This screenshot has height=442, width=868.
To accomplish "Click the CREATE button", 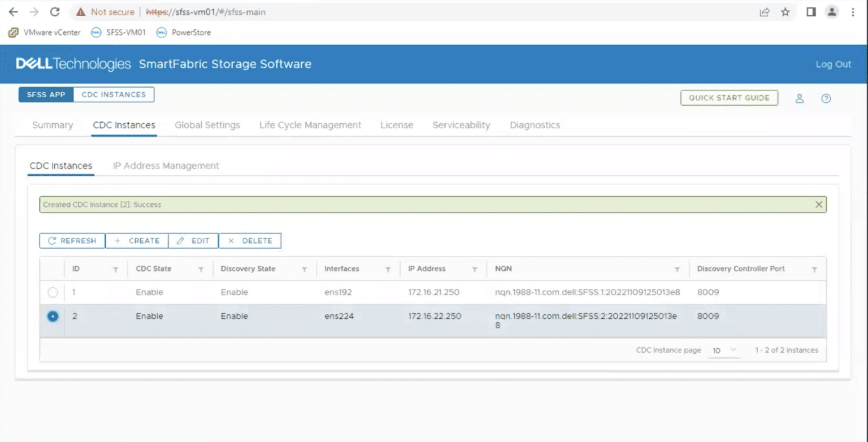I will 137,241.
